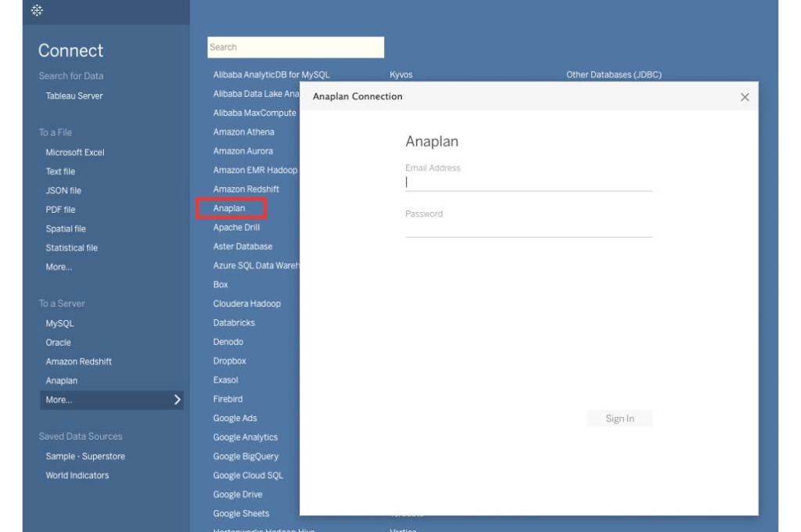801x532 pixels.
Task: Choose PDF file connector
Action: [59, 210]
